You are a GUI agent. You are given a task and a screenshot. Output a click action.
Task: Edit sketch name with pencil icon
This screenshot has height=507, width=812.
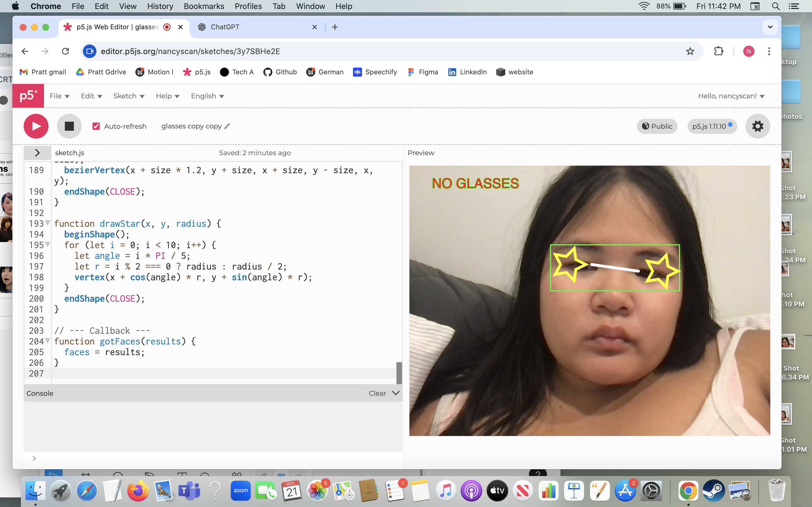[227, 126]
